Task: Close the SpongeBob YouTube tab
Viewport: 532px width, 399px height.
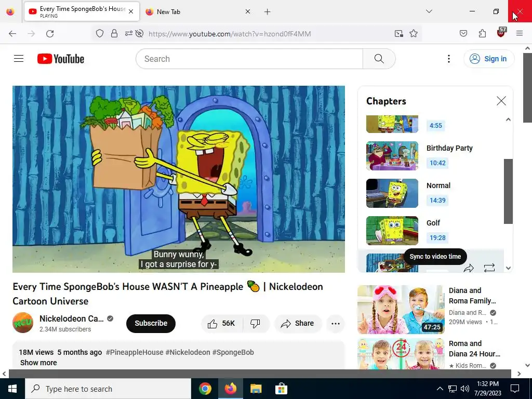Action: (131, 12)
